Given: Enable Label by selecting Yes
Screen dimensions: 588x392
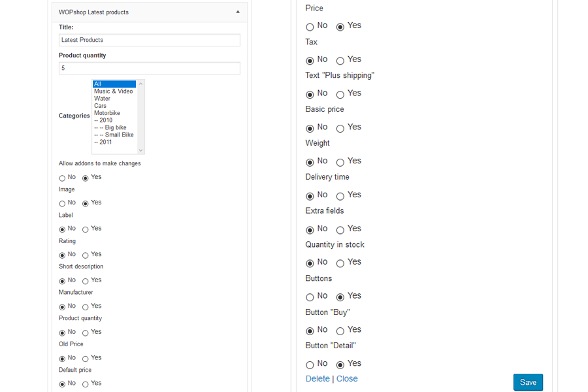Looking at the screenshot, I should [86, 230].
